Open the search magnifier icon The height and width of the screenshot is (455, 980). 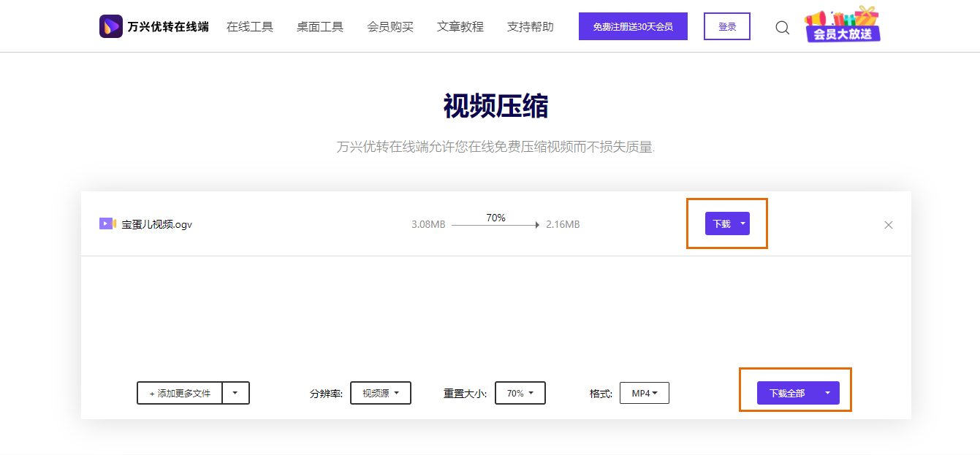[x=782, y=26]
